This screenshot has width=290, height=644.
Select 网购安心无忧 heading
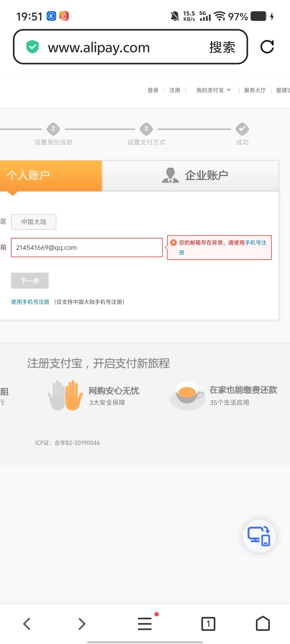114,391
